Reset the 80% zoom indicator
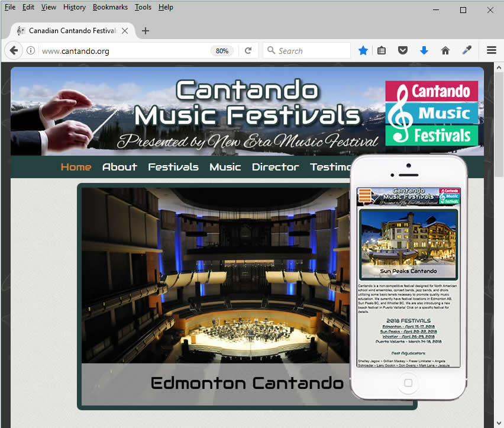504x428 pixels. tap(222, 51)
